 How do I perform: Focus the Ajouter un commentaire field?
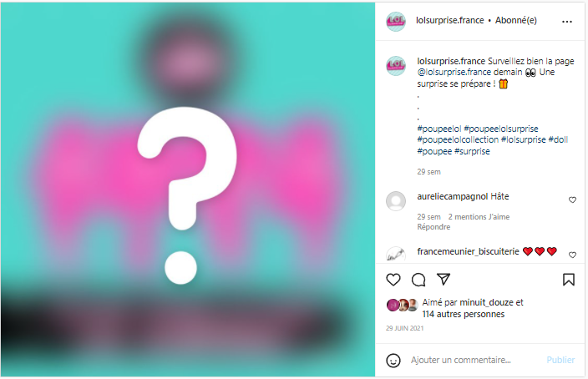(x=461, y=360)
